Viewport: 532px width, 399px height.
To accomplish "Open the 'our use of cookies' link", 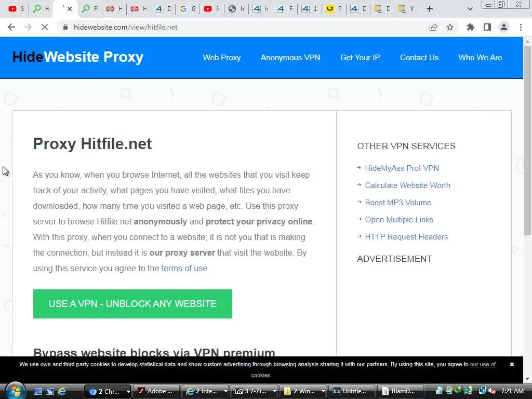I will (483, 364).
